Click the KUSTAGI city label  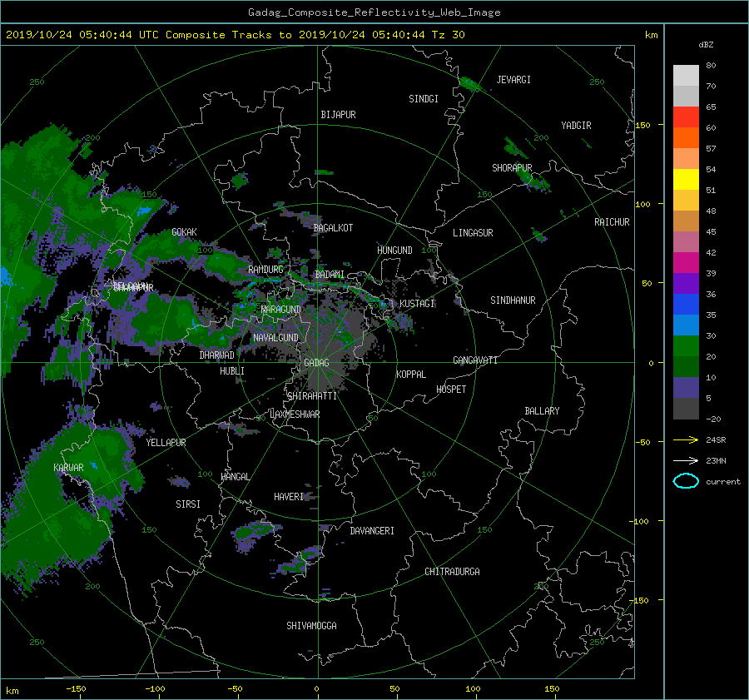click(x=417, y=304)
